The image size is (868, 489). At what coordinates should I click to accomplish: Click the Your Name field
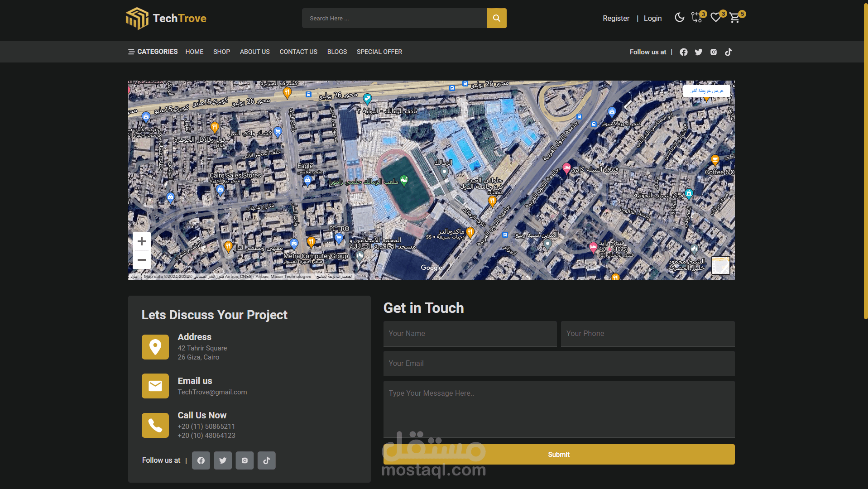click(x=470, y=334)
